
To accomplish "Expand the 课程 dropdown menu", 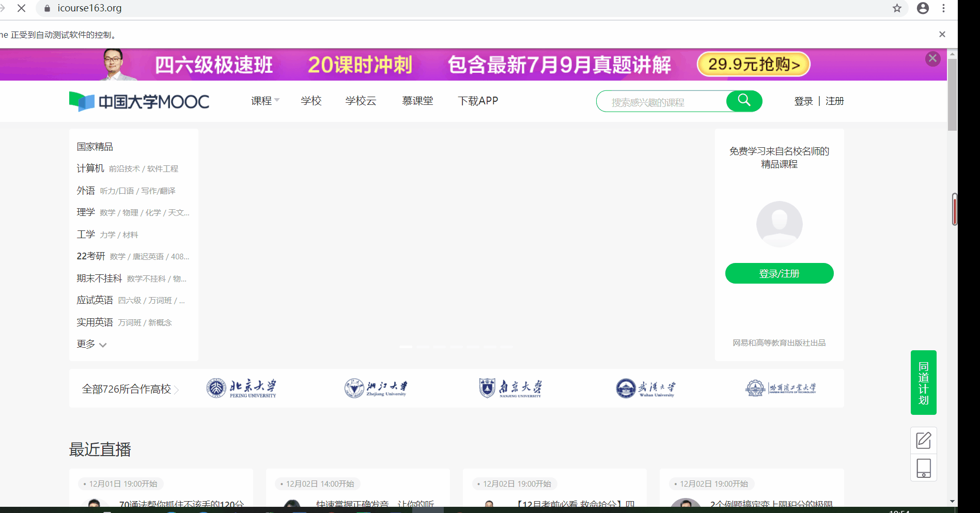I will [x=265, y=101].
